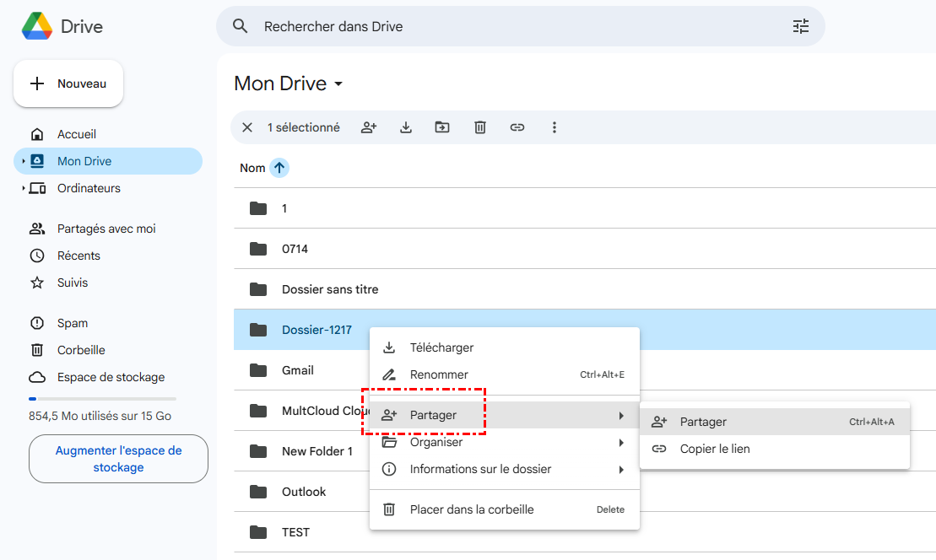The width and height of the screenshot is (936, 560).
Task: Open the three-dot more actions menu
Action: point(555,127)
